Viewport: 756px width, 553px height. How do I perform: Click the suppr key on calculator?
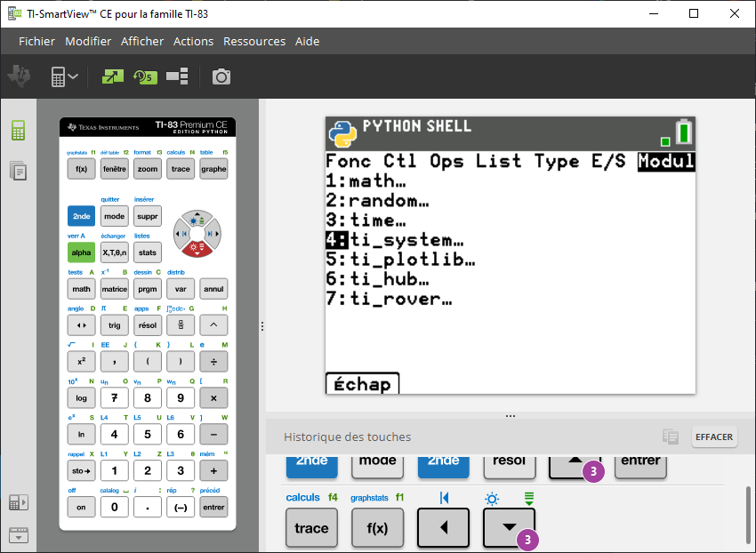click(148, 216)
